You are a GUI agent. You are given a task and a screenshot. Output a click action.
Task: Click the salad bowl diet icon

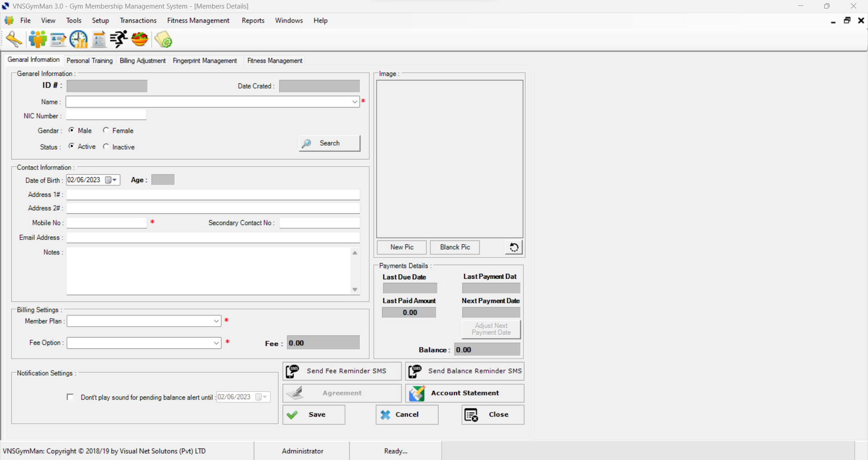(140, 39)
